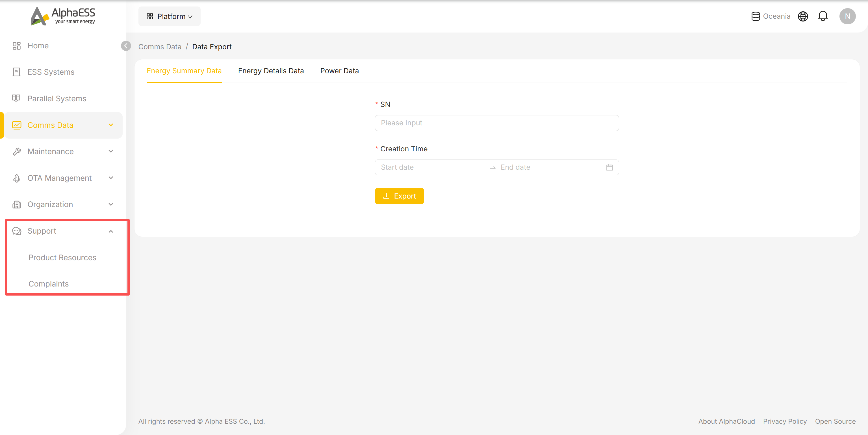
Task: Click the Maintenance wrench icon
Action: (x=16, y=151)
